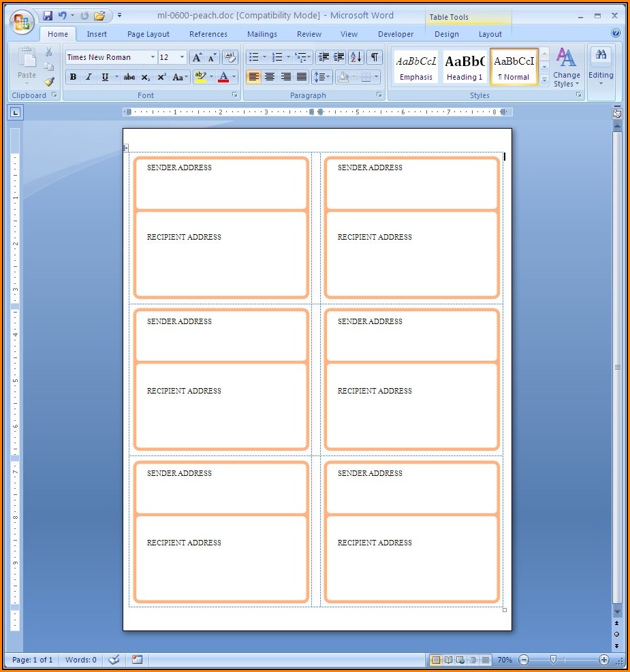Click the zoom slider handle
630x672 pixels.
coord(553,660)
